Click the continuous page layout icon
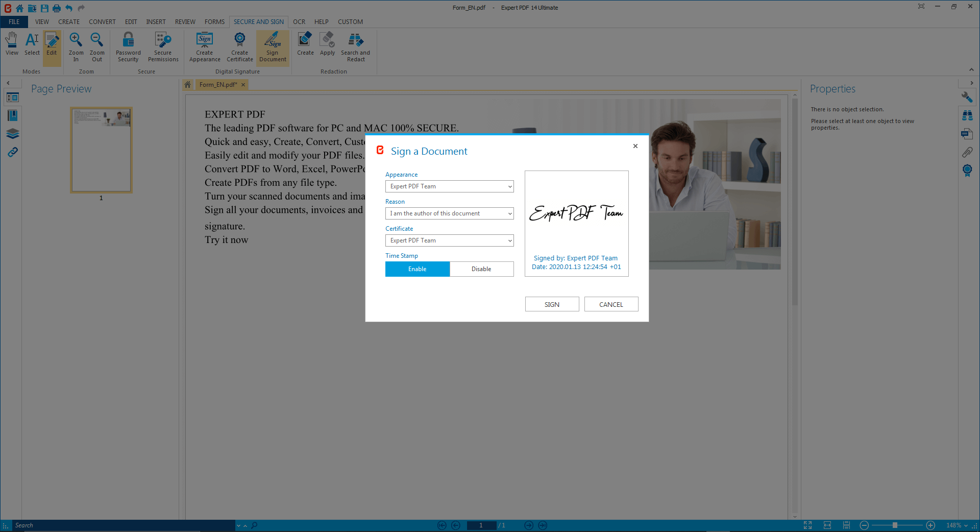This screenshot has width=980, height=532. (x=846, y=525)
